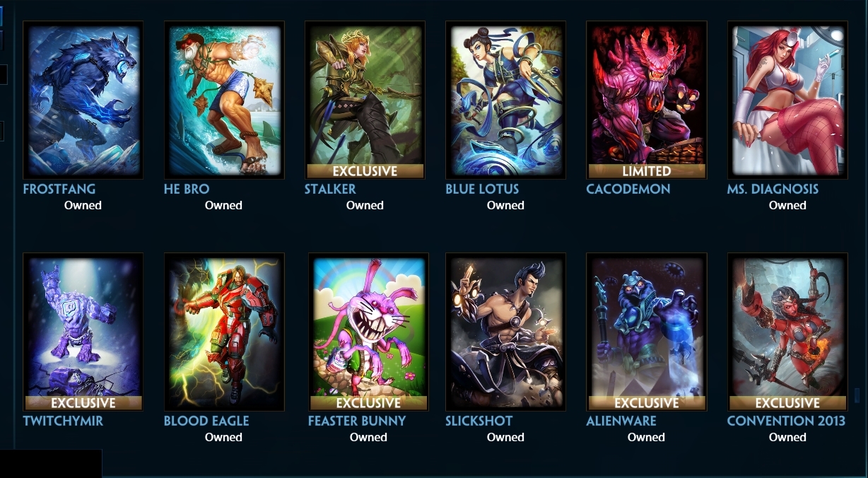The height and width of the screenshot is (478, 868).
Task: Open the He Bro skin artwork
Action: pos(224,100)
